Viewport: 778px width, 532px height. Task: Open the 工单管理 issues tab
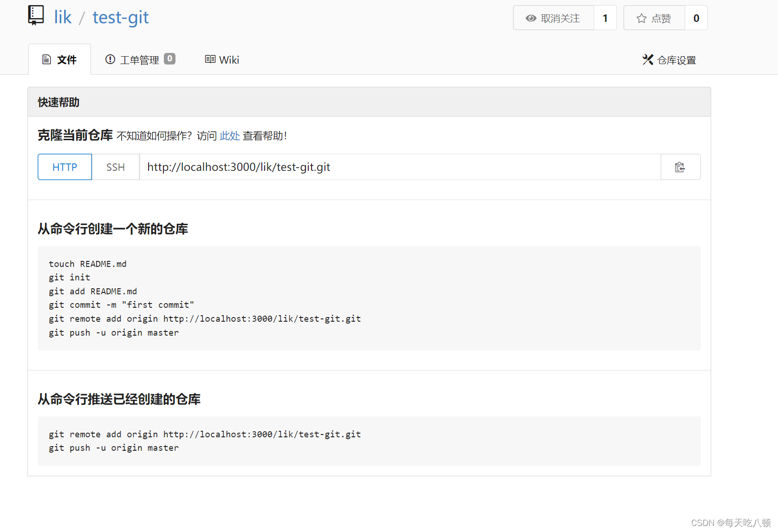pyautogui.click(x=140, y=59)
